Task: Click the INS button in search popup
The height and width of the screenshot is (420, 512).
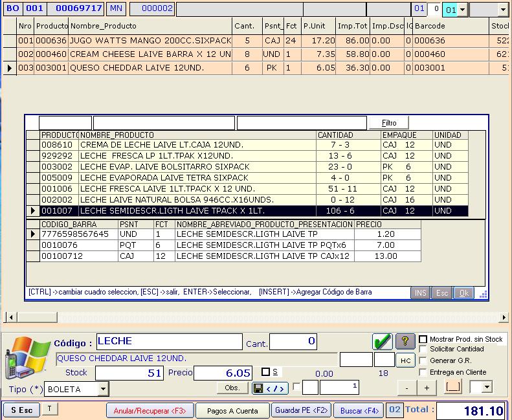Action: [420, 293]
